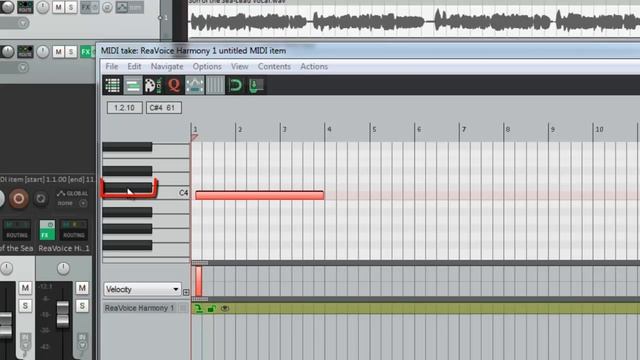
Task: Add a CC lane with the plus button
Action: tap(186, 292)
